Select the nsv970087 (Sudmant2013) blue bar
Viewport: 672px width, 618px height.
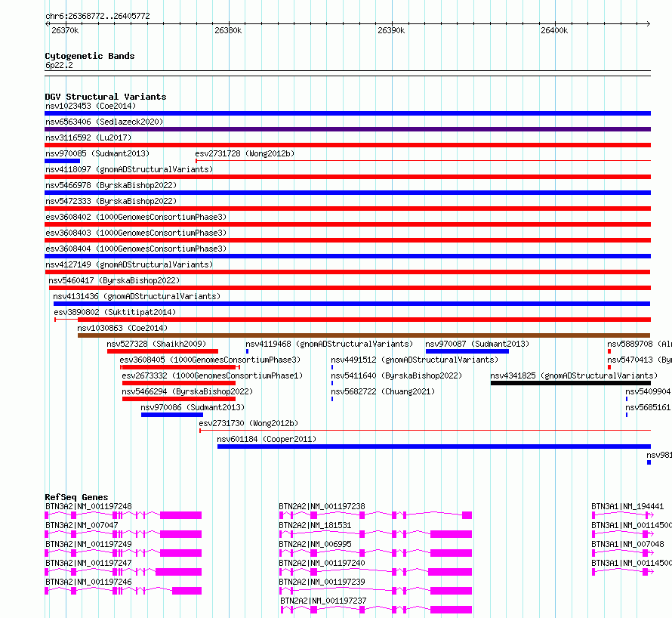click(467, 351)
